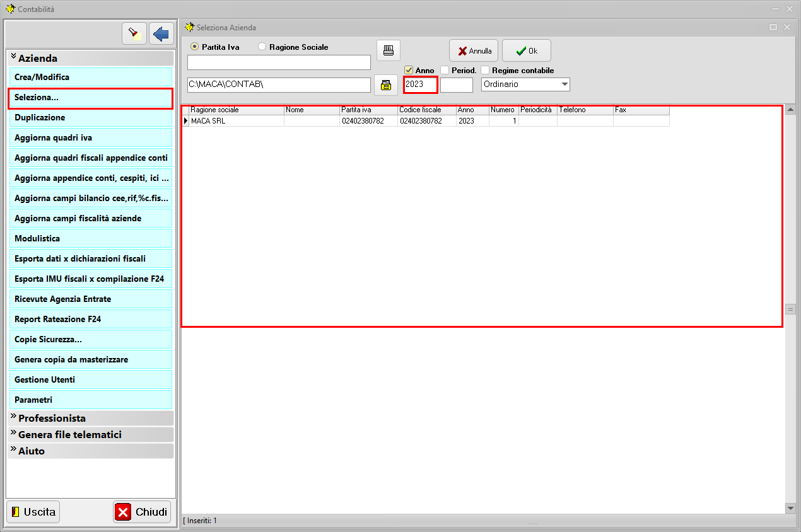Click the Seleziona Azienda title bar icon
Screen dimensions: 801x532
pos(189,28)
